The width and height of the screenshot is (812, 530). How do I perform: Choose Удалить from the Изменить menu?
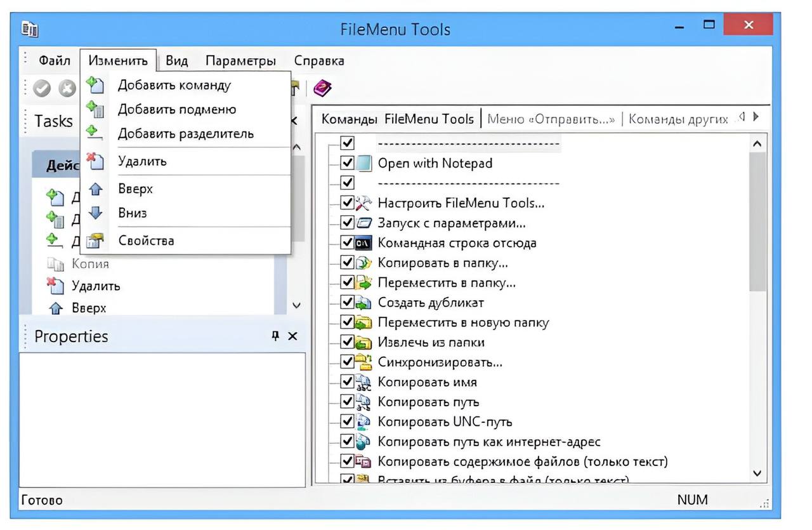185,161
